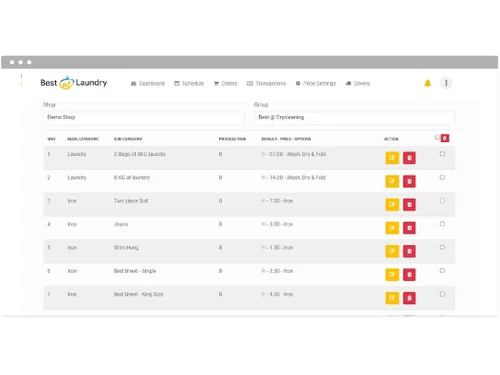Click the Shirt Hung sub category cell
Screen dimensions: 500x375
(x=126, y=247)
